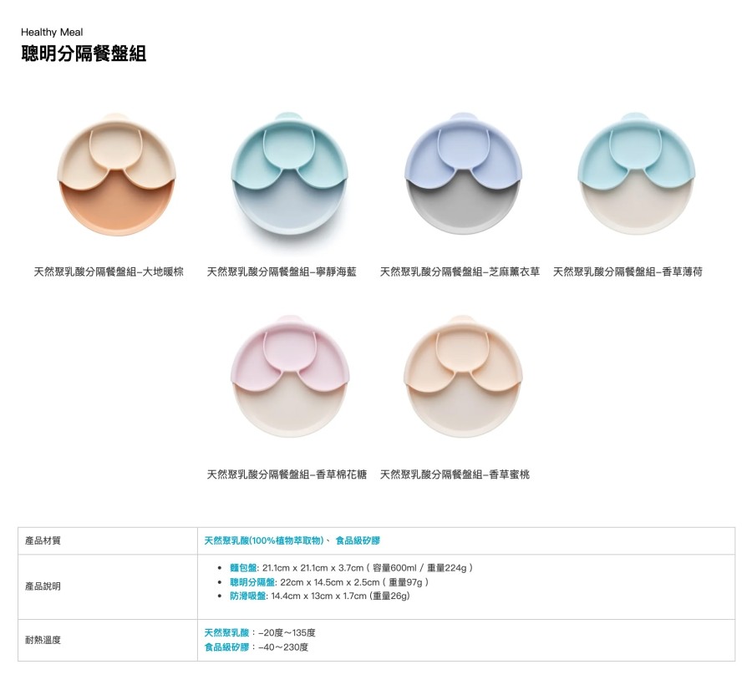Select the 芝麻薰衣草 lavender plate image
This screenshot has height=700, width=752.
pyautogui.click(x=463, y=174)
